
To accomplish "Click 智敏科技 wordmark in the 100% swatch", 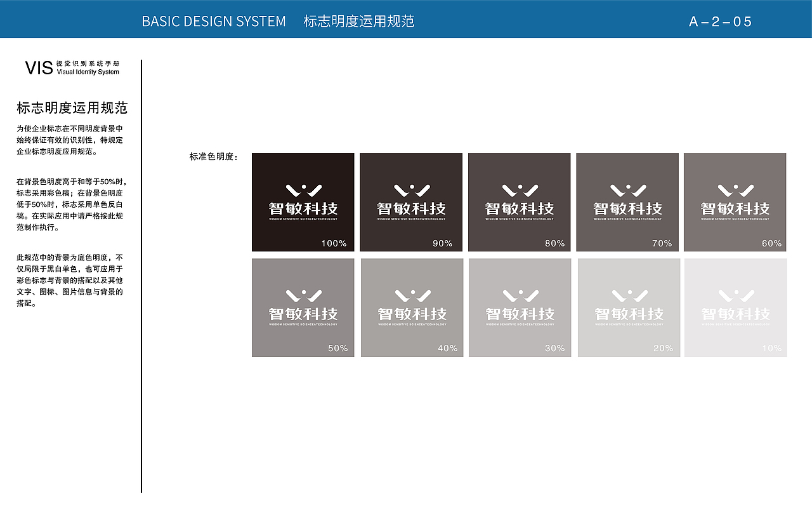I will coord(303,208).
